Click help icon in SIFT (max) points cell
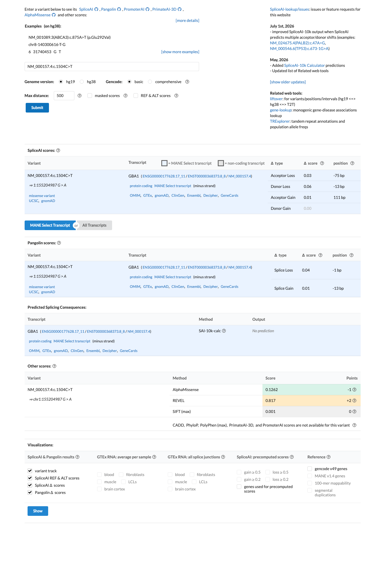This screenshot has width=389, height=588. click(354, 412)
